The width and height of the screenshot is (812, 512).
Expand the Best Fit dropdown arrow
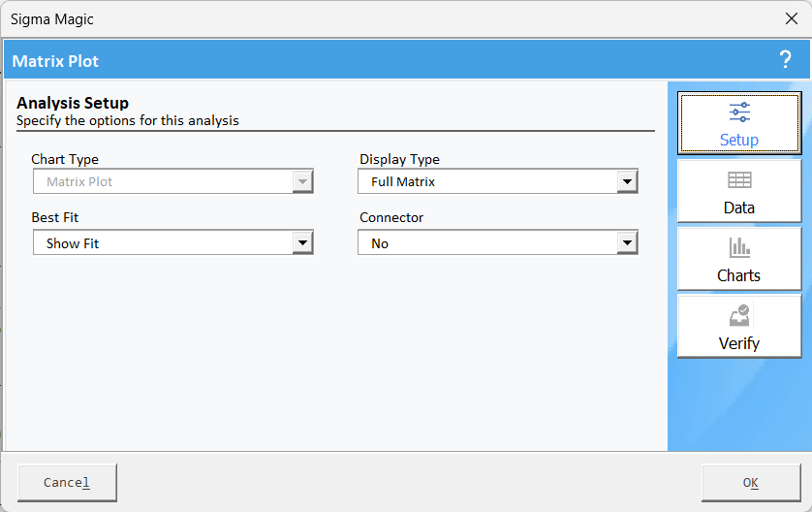click(x=302, y=243)
